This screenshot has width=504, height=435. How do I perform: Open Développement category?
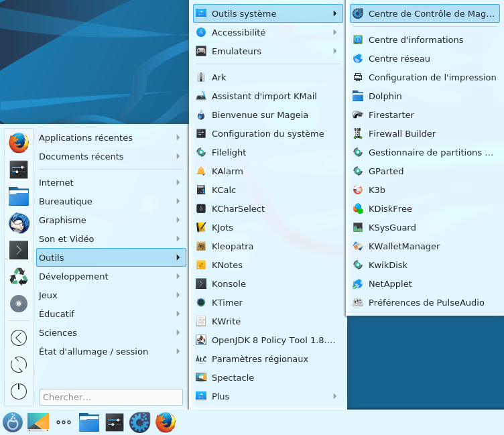click(111, 277)
